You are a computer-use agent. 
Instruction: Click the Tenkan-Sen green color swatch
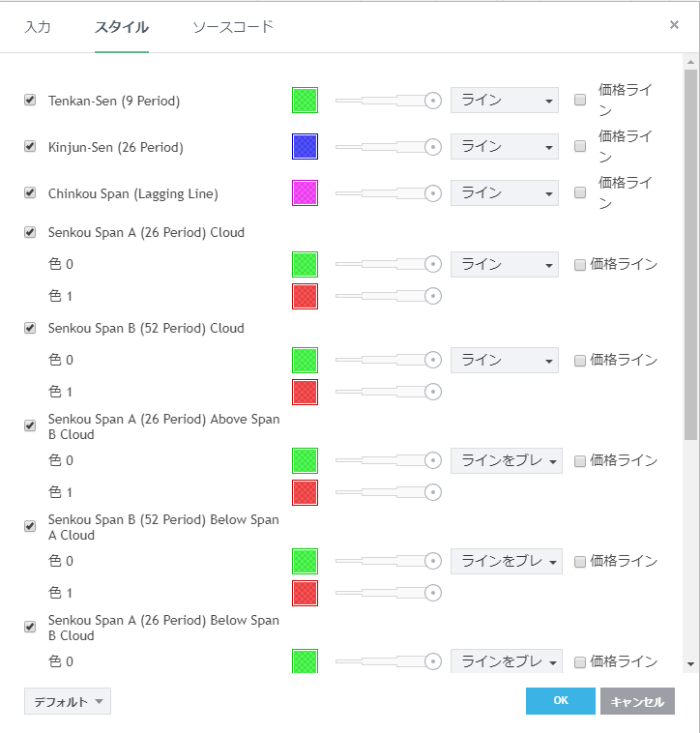tap(305, 100)
